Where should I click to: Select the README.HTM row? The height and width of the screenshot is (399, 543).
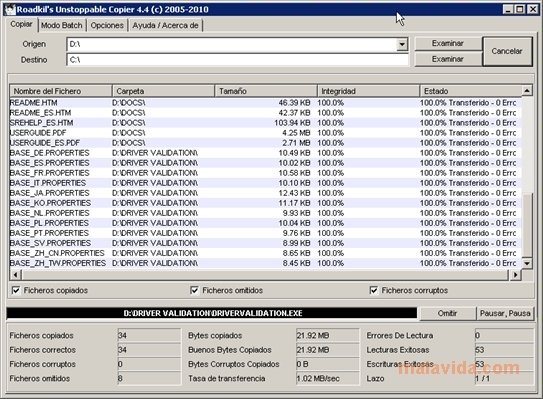(x=265, y=103)
